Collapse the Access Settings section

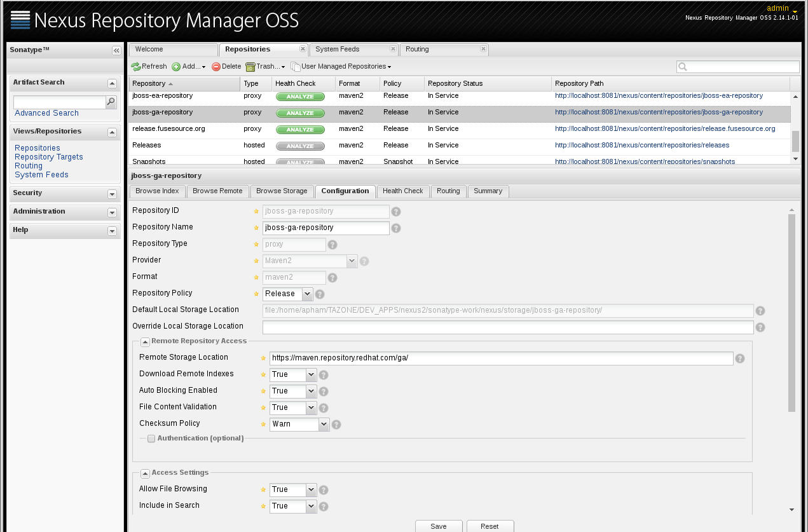pyautogui.click(x=145, y=473)
